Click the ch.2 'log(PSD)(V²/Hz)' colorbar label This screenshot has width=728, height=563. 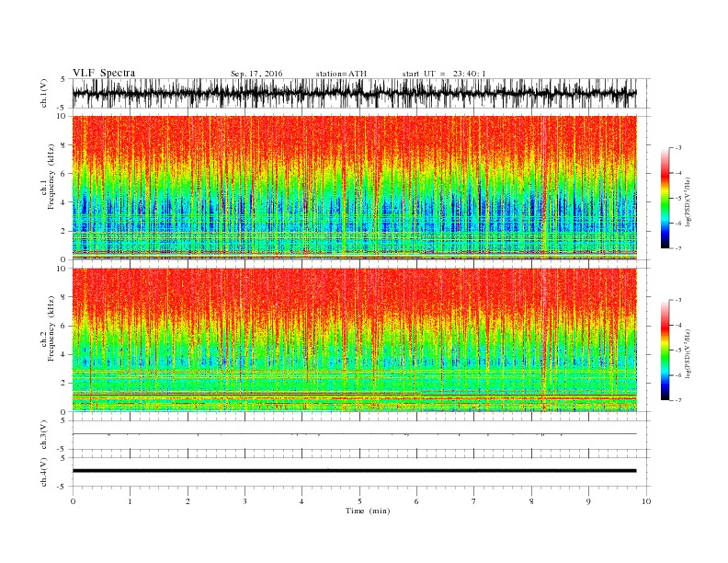pos(688,353)
